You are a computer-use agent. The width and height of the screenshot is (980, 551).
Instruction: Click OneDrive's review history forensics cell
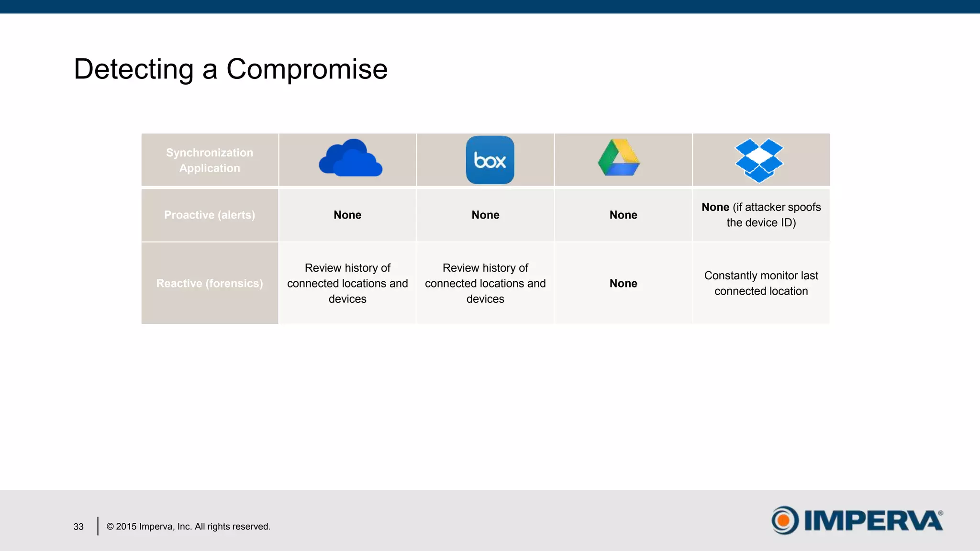pyautogui.click(x=347, y=283)
